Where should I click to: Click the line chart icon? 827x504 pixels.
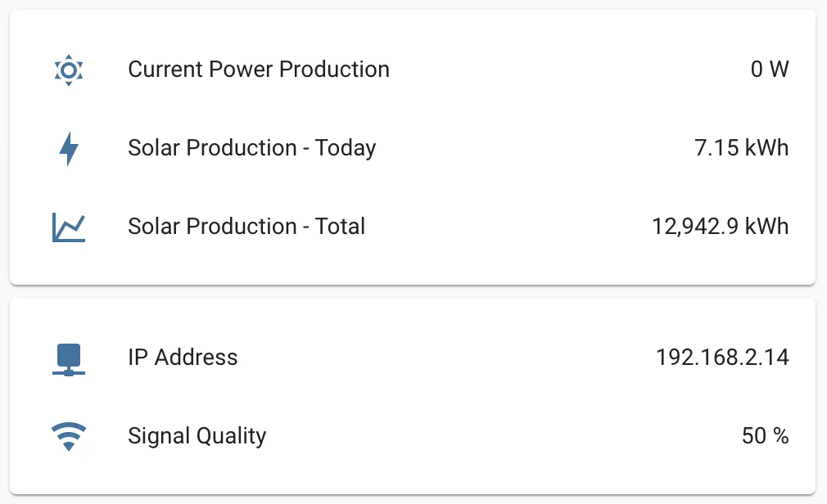[69, 227]
